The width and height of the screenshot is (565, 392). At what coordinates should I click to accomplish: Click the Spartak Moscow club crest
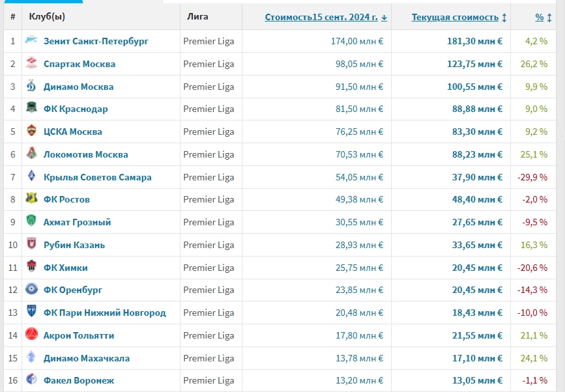tap(31, 63)
